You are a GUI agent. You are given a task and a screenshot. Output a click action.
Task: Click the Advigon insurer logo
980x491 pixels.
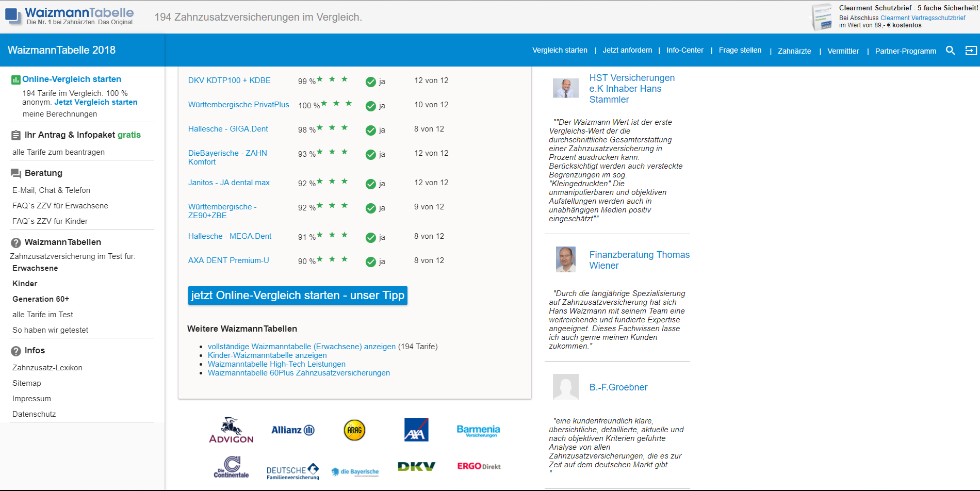(231, 430)
